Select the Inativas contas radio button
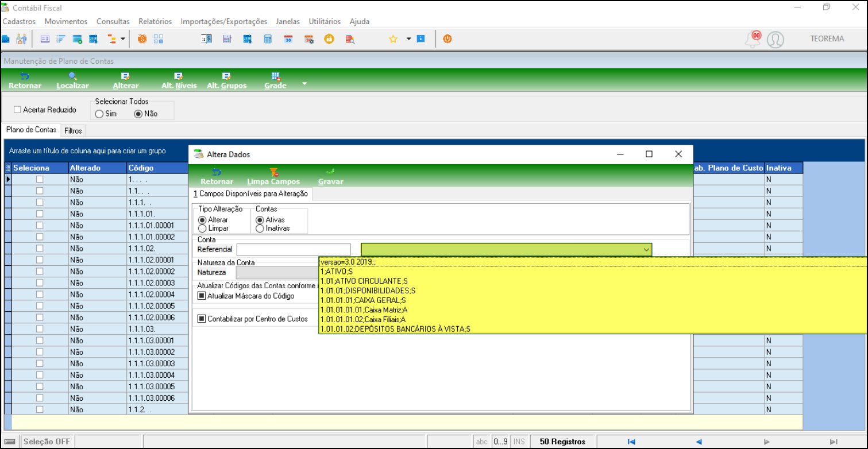868x449 pixels. coord(260,229)
